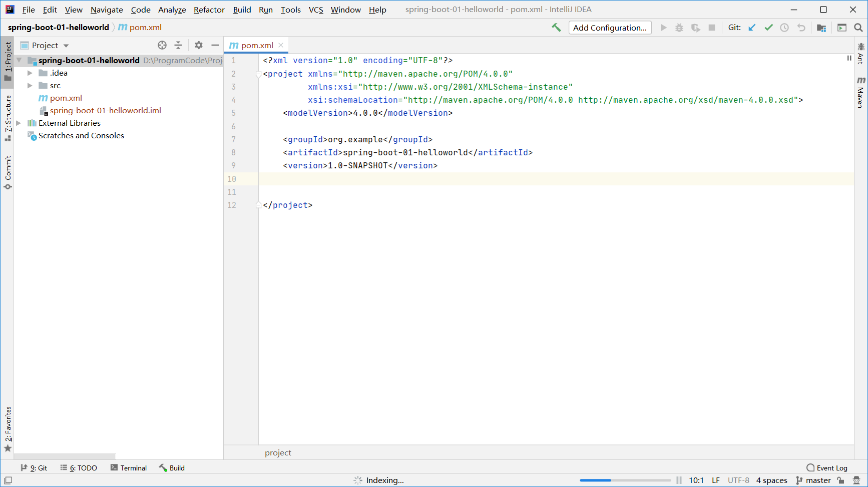Expand External Libraries node

click(19, 123)
